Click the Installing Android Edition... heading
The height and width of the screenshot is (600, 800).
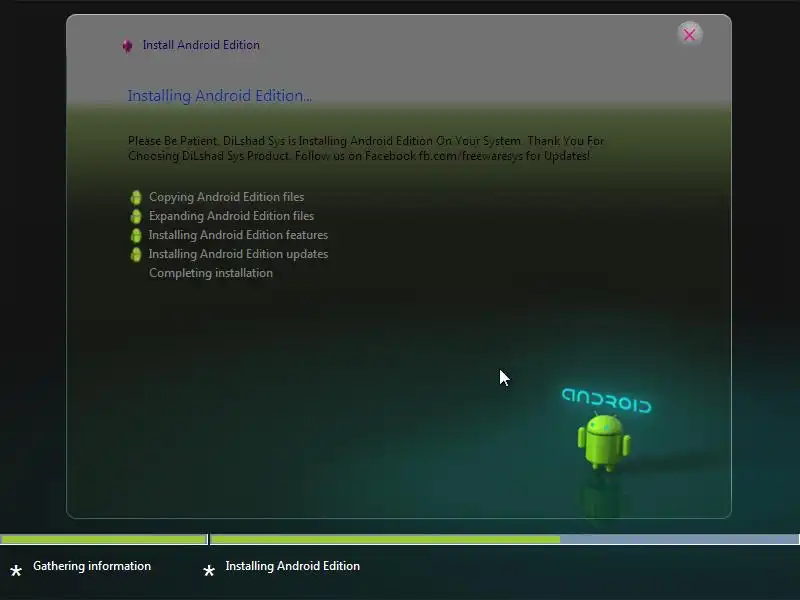point(219,96)
